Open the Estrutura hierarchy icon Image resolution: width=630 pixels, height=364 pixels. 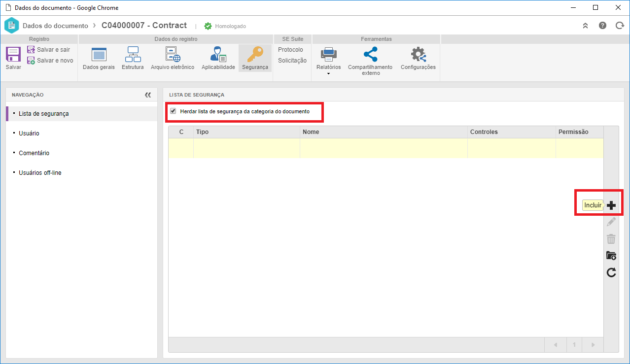coord(133,54)
